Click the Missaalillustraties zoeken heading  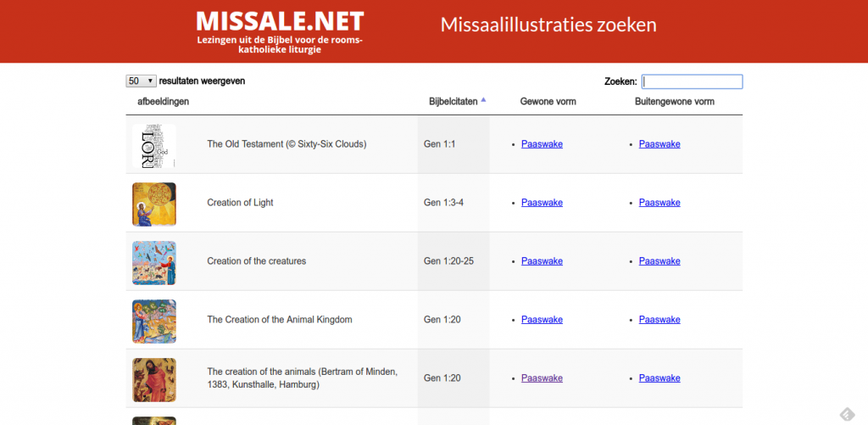click(548, 25)
